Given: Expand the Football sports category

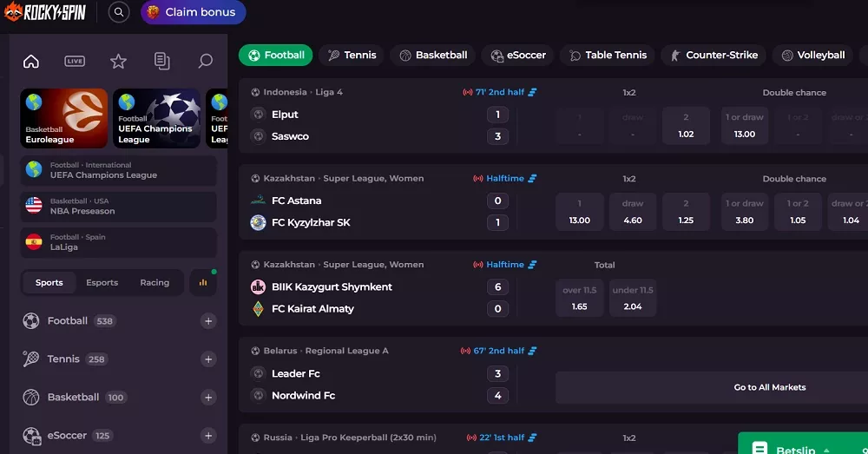Looking at the screenshot, I should 208,321.
